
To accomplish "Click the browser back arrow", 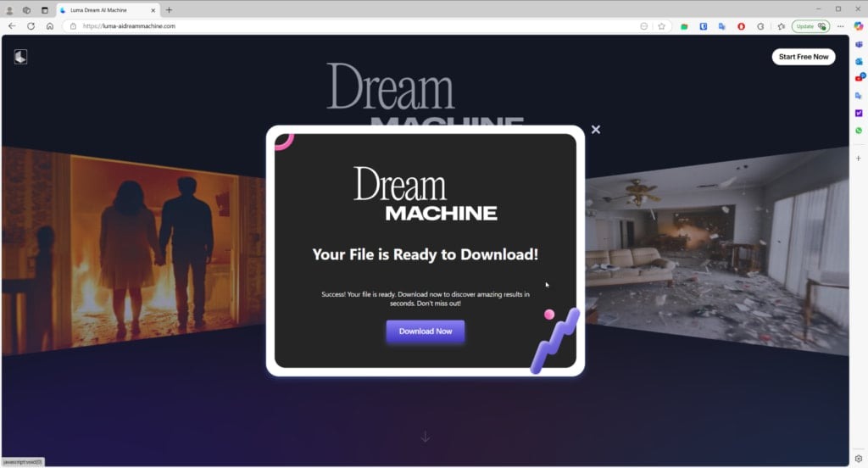I will pos(12,26).
